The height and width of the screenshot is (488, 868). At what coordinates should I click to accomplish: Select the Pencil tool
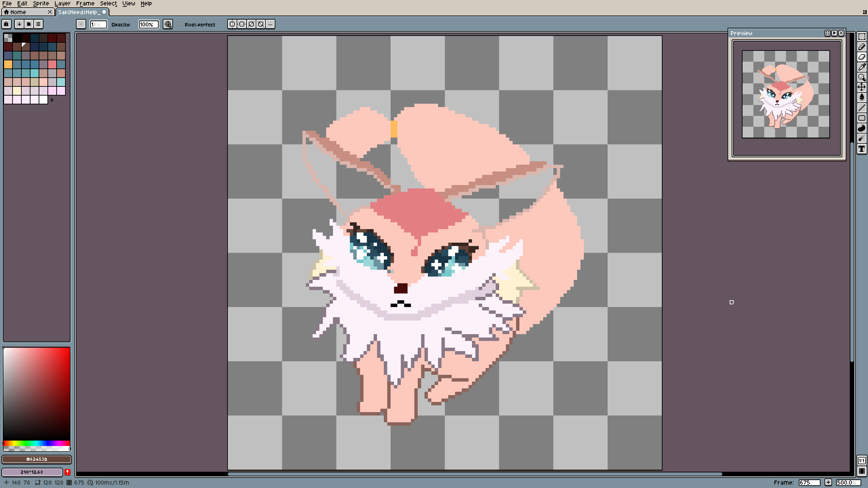coord(862,47)
